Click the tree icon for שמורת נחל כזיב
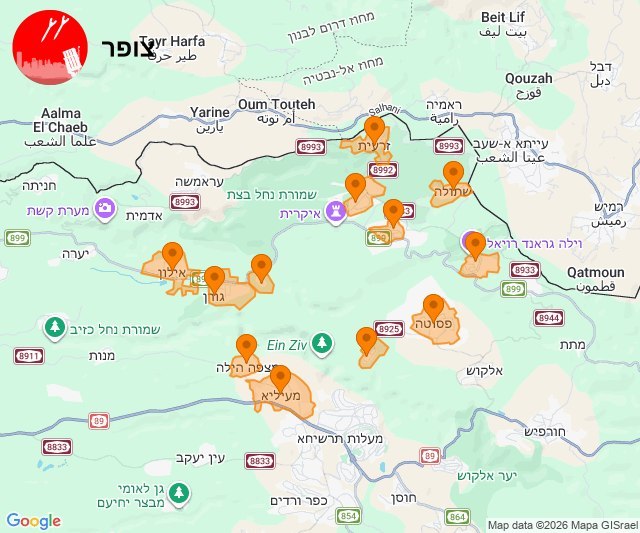Viewport: 640px width, 533px height. [55, 329]
